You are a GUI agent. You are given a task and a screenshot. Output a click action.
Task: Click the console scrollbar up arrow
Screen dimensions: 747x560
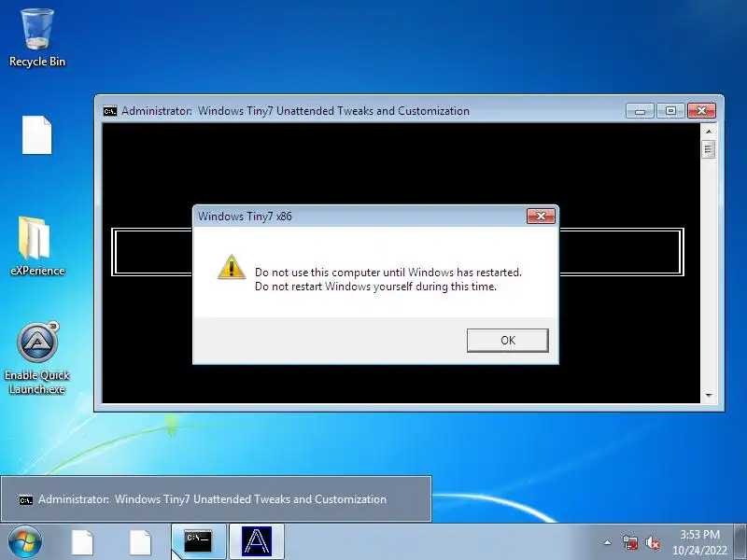coord(709,131)
